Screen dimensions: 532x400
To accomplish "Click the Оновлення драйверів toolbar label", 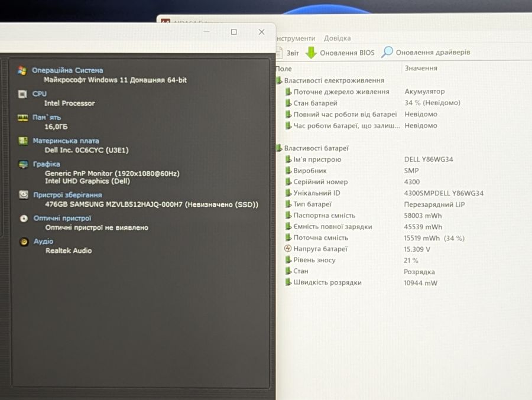I will pyautogui.click(x=433, y=52).
